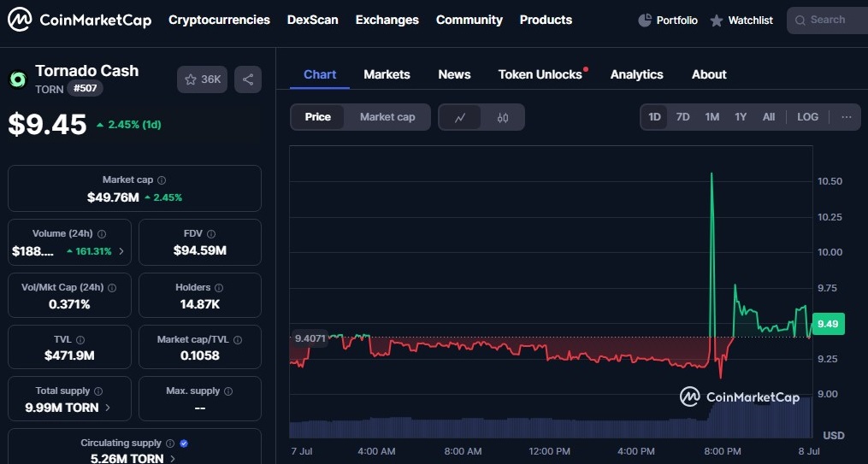Show Total supply info icon
The width and height of the screenshot is (868, 464).
click(x=98, y=391)
